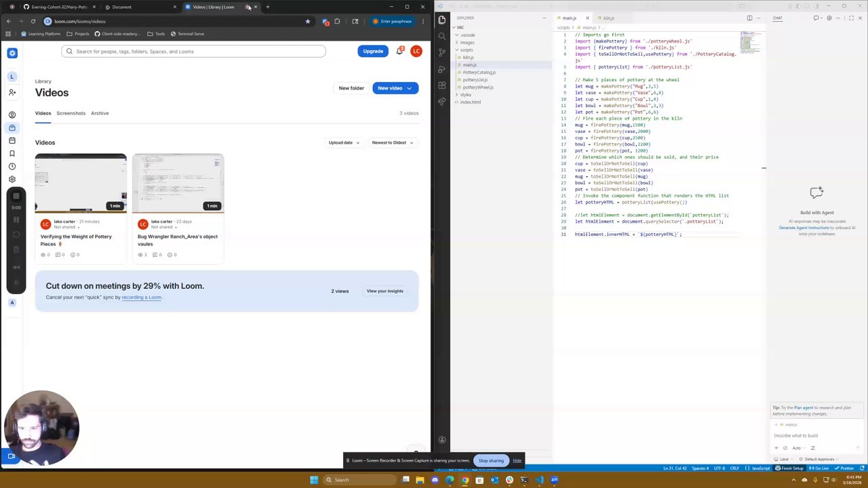Open 'Bug Wrangler Ranch_Area's object vaules' thumbnail
The image size is (868, 488).
178,183
